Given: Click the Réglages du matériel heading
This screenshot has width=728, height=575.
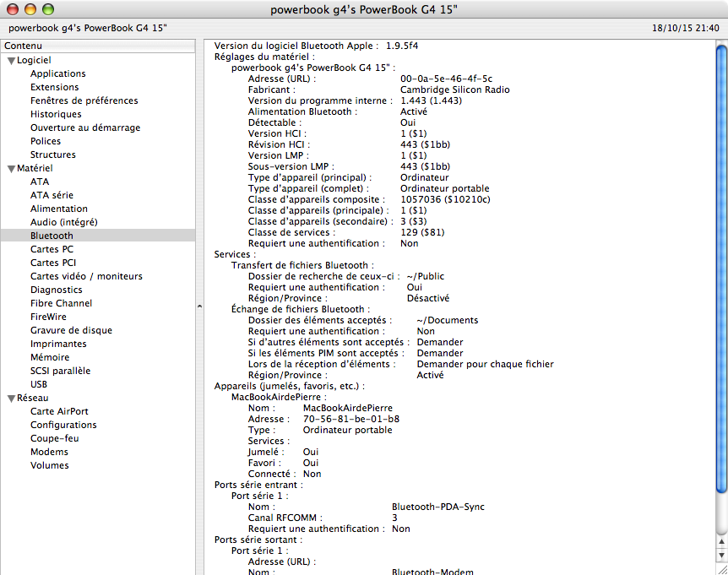Looking at the screenshot, I should 264,57.
